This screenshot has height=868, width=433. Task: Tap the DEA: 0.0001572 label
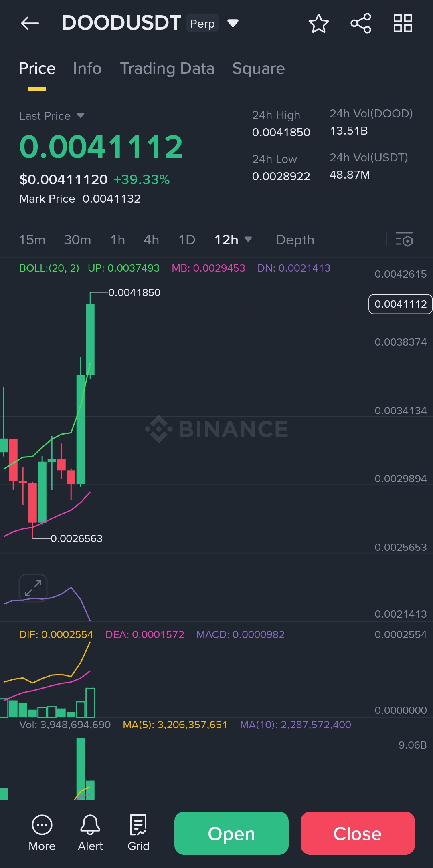click(x=145, y=634)
